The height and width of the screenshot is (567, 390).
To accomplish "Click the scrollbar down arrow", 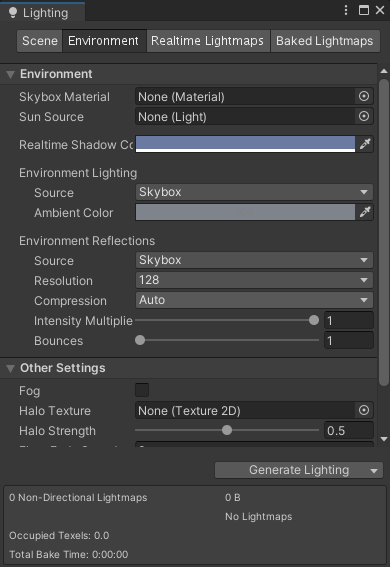I will click(x=384, y=439).
